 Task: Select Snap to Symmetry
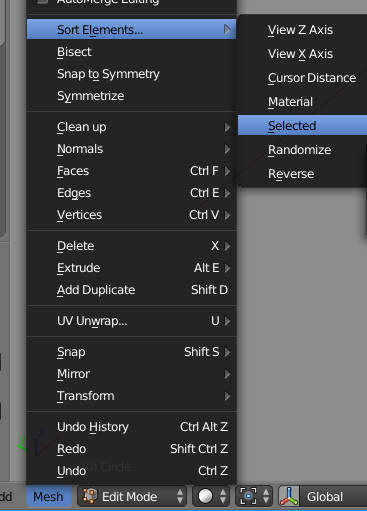point(131,74)
